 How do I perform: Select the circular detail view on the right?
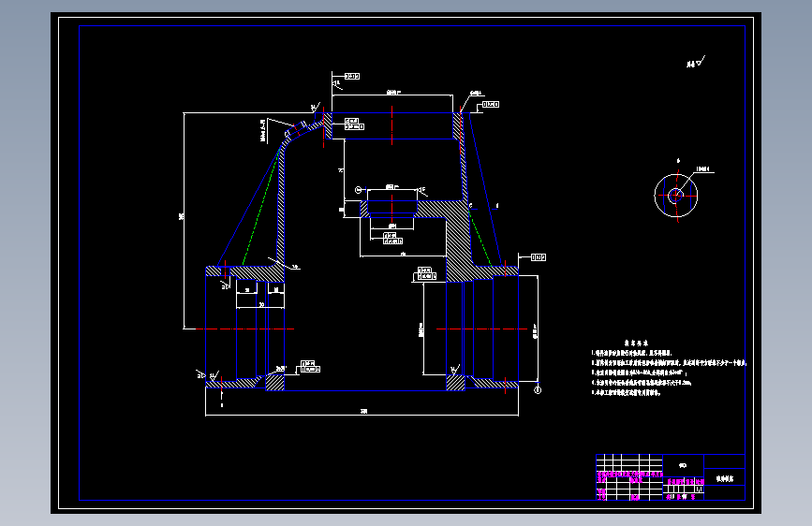coord(676,196)
